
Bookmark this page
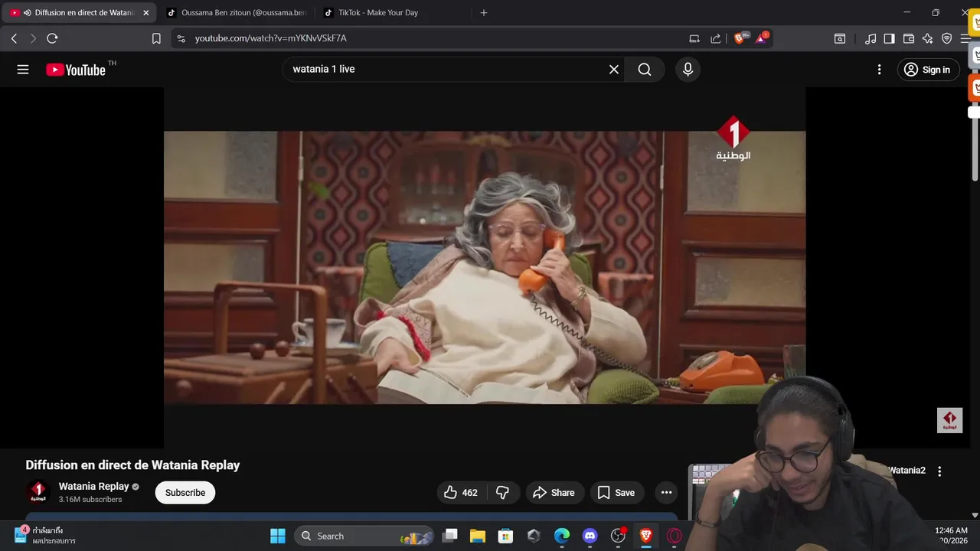(156, 38)
